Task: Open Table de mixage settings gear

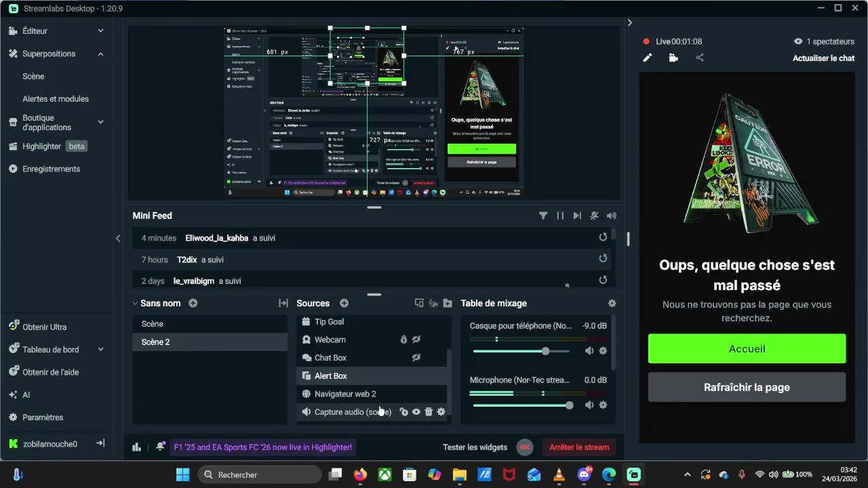Action: click(612, 303)
